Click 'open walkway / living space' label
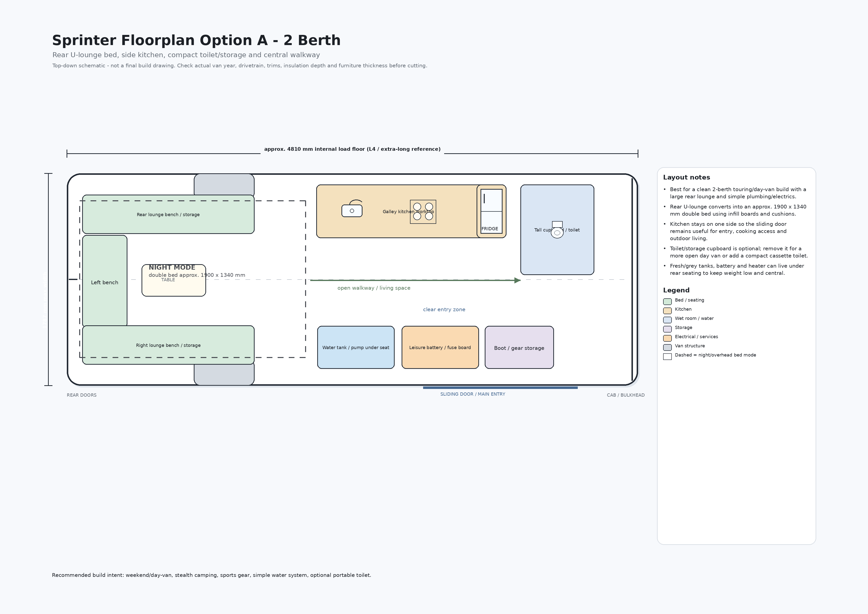868x614 pixels. [374, 288]
